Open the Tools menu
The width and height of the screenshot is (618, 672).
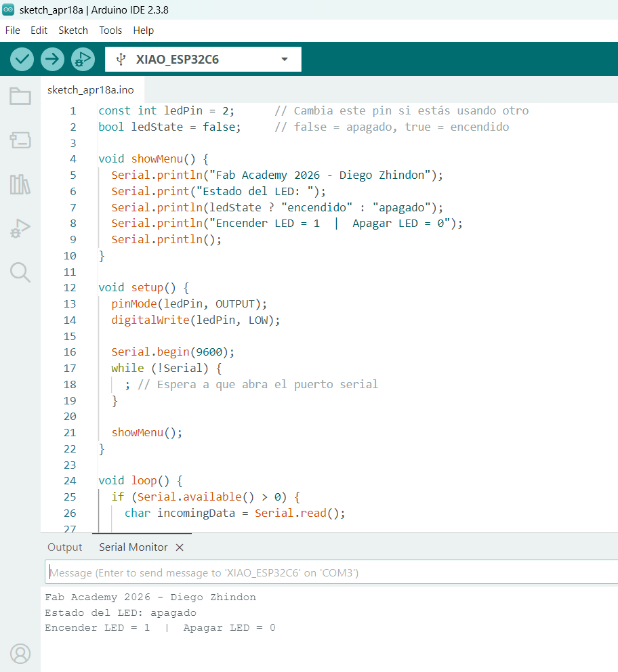[110, 30]
